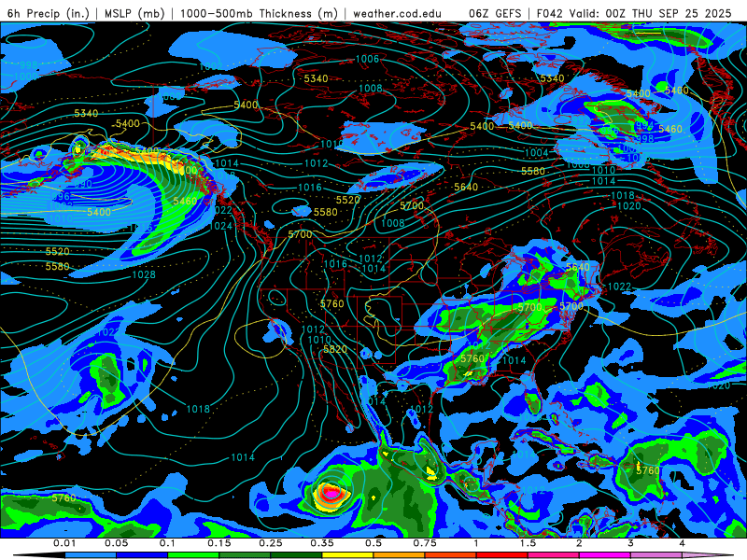Image resolution: width=747 pixels, height=560 pixels.
Task: Click the 1.5 legend scale value
Action: 528,543
